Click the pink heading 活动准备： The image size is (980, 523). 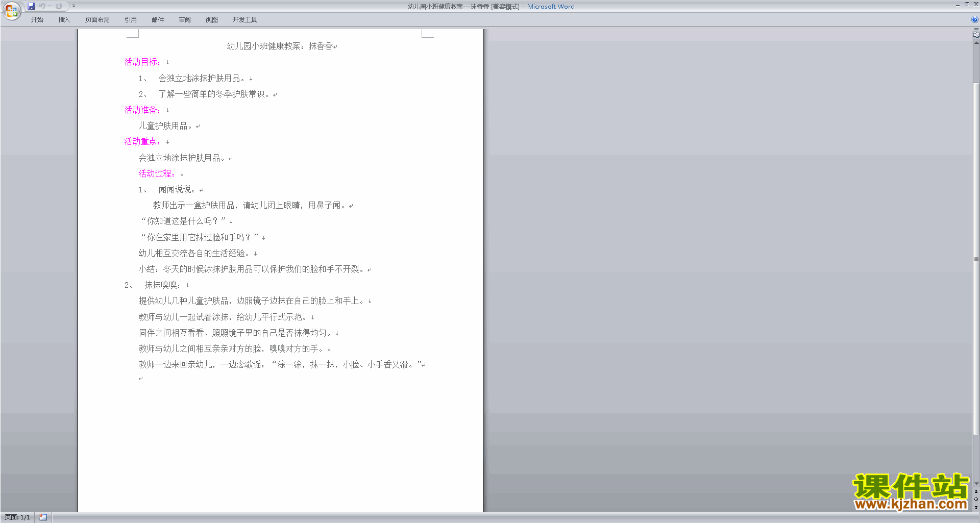coord(143,110)
